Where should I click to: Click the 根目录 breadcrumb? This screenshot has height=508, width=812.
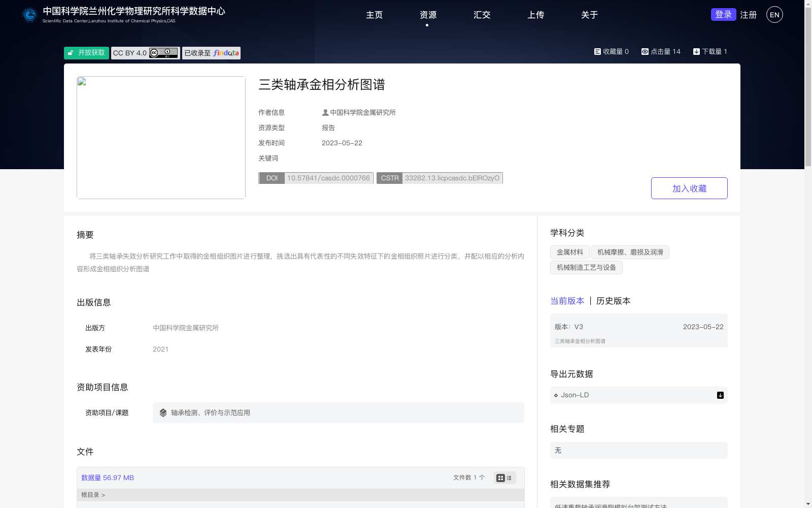tap(90, 495)
